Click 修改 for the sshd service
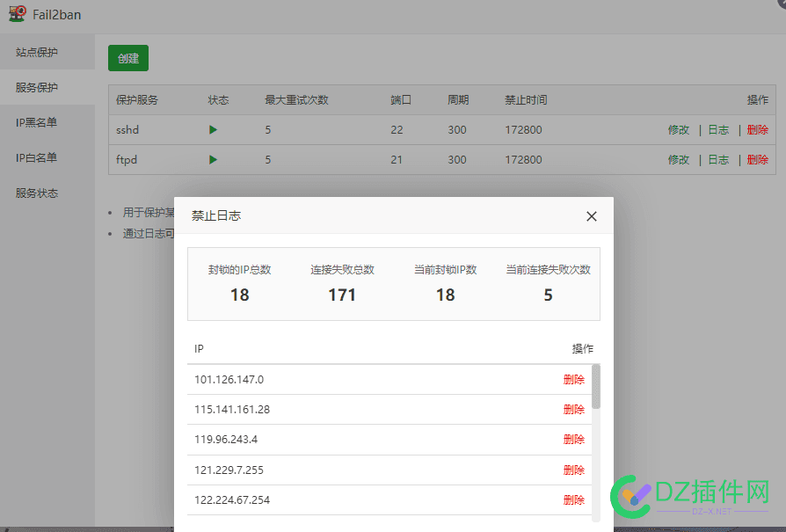This screenshot has height=532, width=786. pos(679,129)
